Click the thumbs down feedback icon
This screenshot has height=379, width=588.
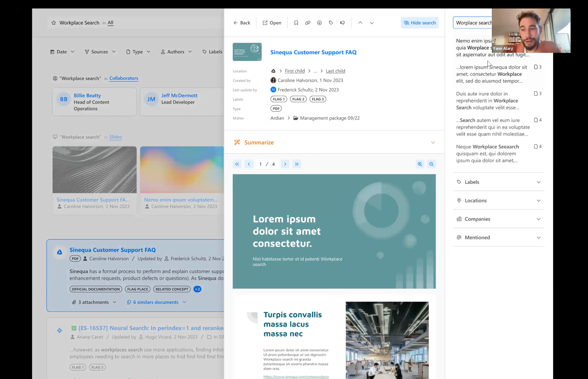point(343,23)
